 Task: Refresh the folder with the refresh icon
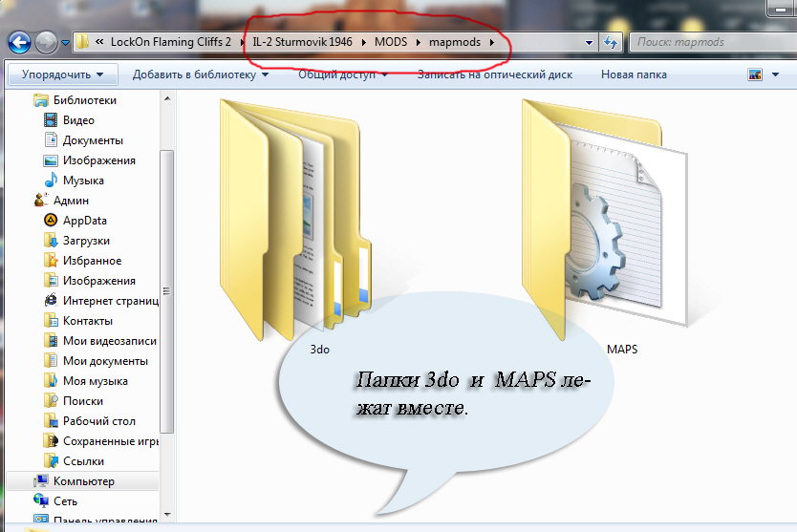pos(611,42)
